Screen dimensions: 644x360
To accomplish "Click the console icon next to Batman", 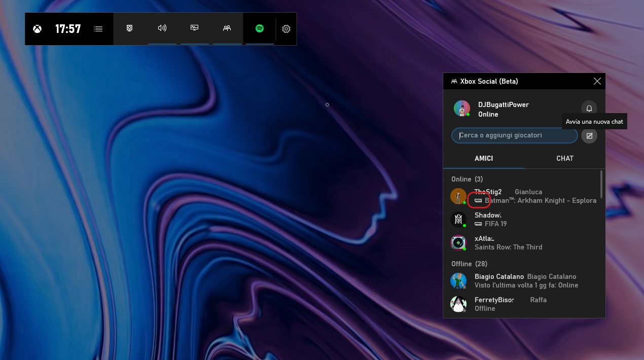I will coord(478,200).
